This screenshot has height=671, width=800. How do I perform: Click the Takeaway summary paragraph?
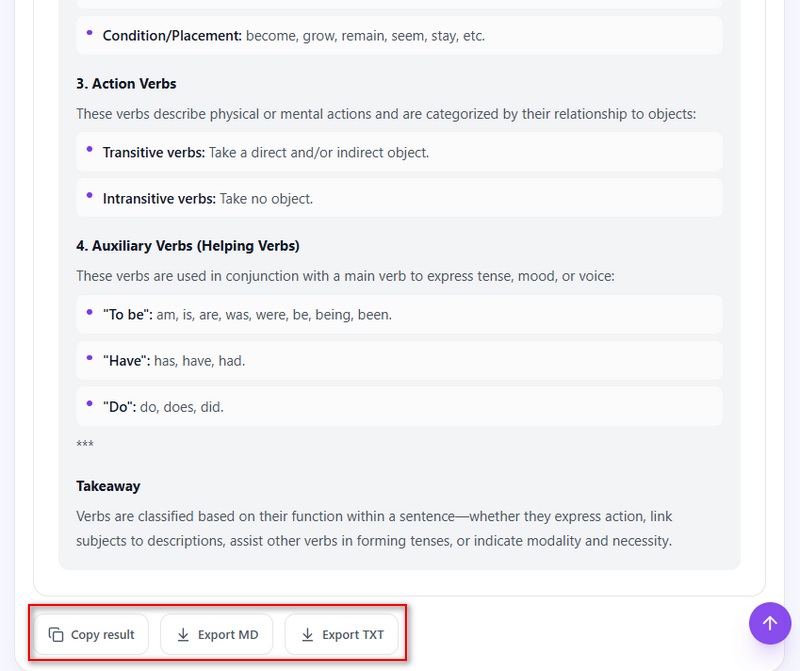[374, 529]
